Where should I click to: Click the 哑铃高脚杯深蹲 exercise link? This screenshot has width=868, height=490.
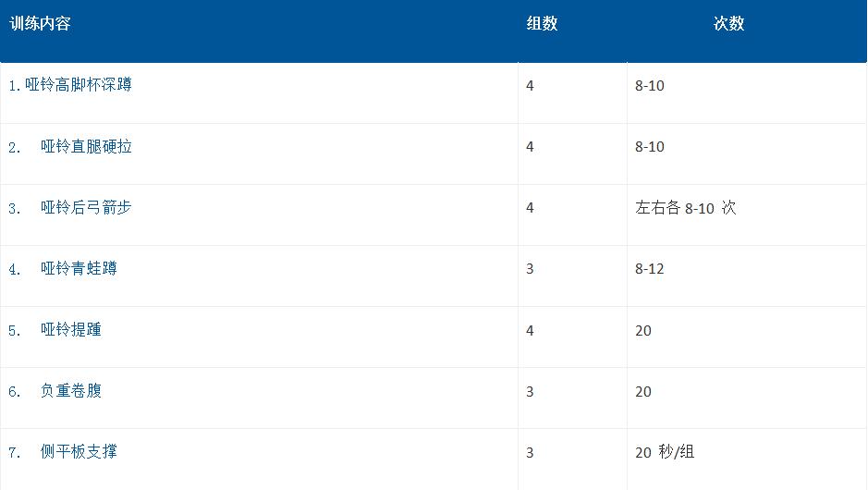(x=78, y=85)
